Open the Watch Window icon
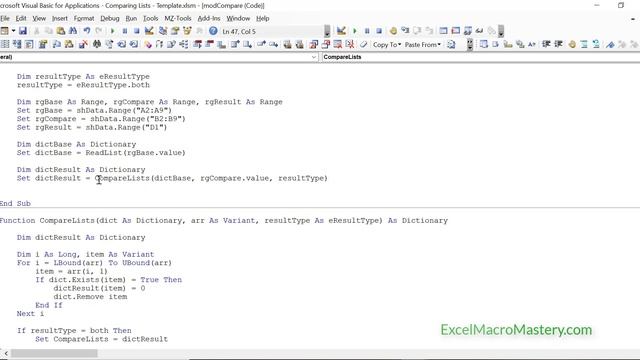Screen dimensions: 640x360 tap(468, 31)
